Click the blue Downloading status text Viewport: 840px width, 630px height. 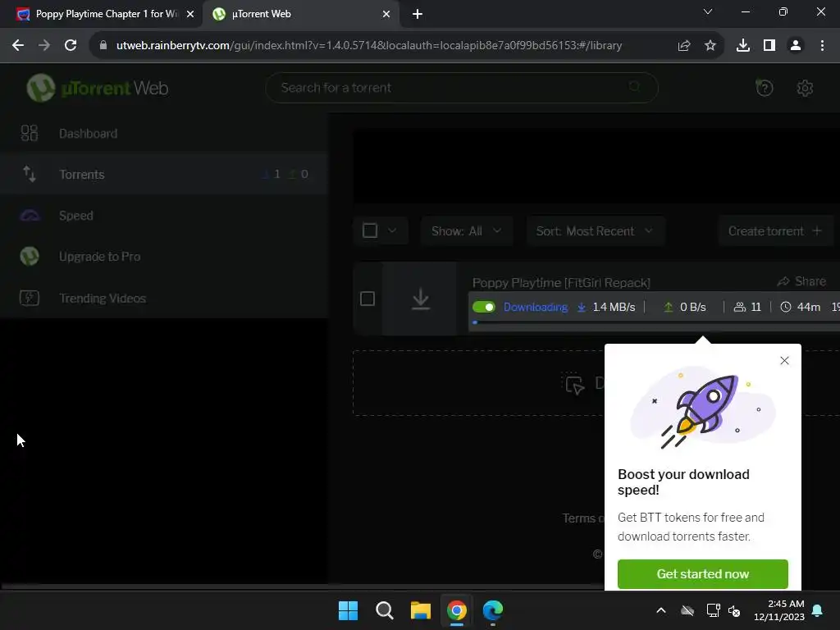[x=535, y=307]
